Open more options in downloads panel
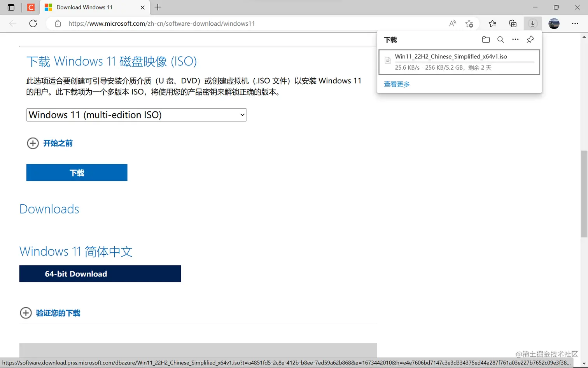 point(515,40)
